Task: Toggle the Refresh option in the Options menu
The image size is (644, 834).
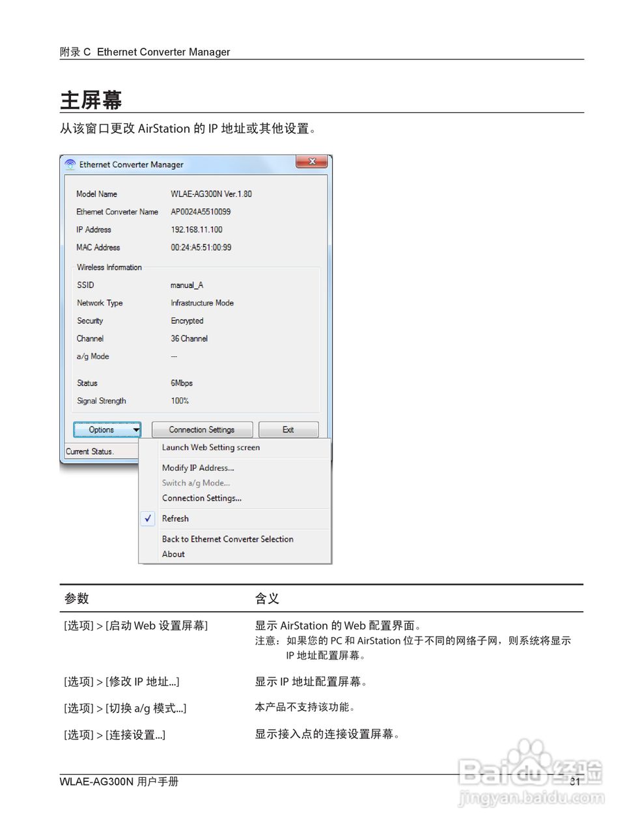Action: (175, 519)
